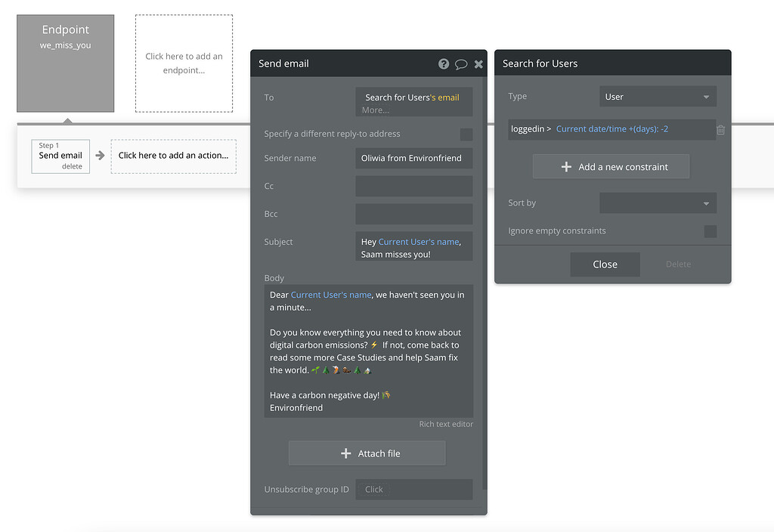
Task: Expand More options in the To field
Action: pyautogui.click(x=375, y=109)
